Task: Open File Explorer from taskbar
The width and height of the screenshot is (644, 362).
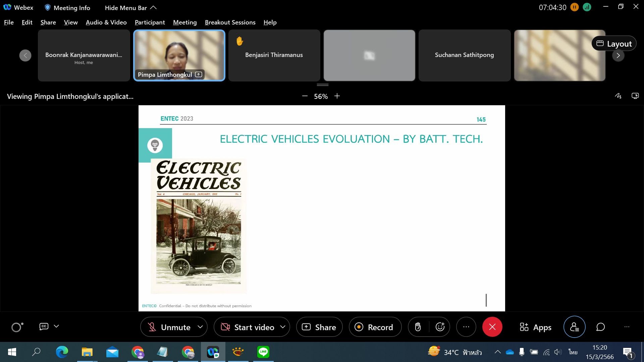Action: coord(87,352)
